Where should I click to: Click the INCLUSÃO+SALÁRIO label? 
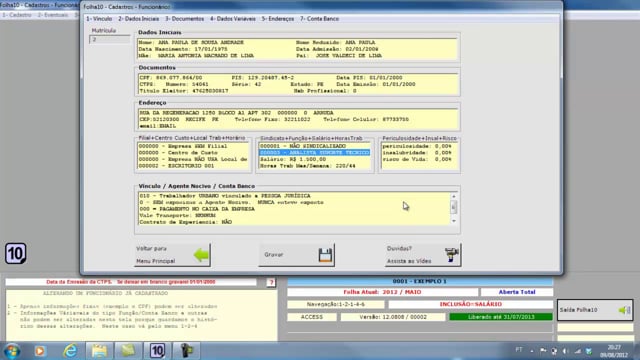[471, 304]
